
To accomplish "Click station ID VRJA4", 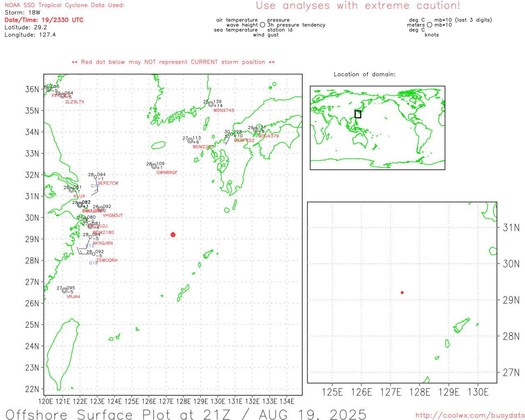I will pyautogui.click(x=73, y=297).
